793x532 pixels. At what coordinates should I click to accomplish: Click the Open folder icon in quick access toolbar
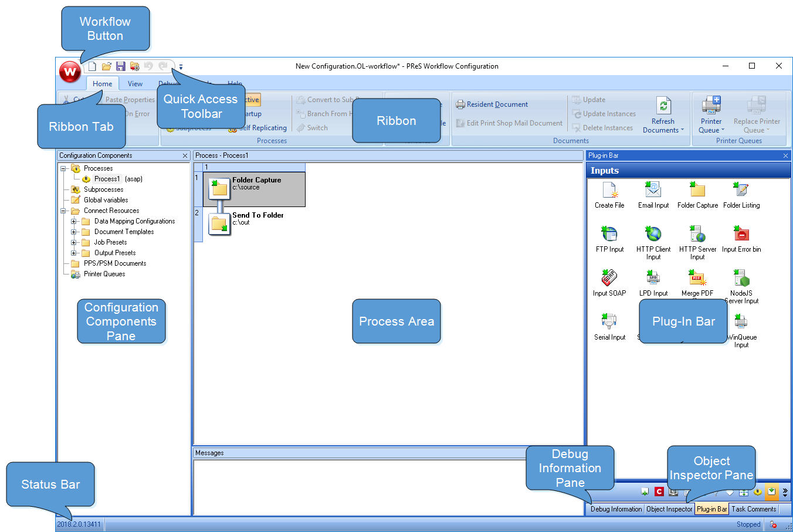(106, 66)
